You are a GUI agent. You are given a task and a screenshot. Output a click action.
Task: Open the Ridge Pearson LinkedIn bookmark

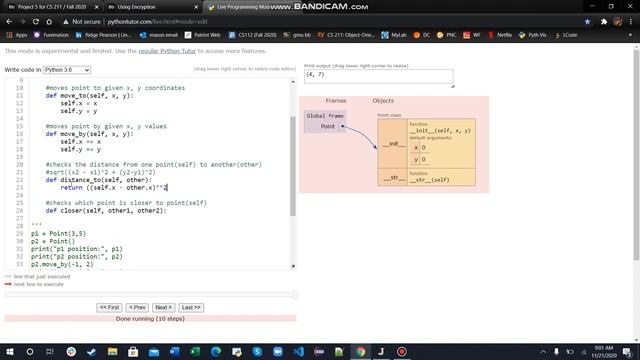103,35
